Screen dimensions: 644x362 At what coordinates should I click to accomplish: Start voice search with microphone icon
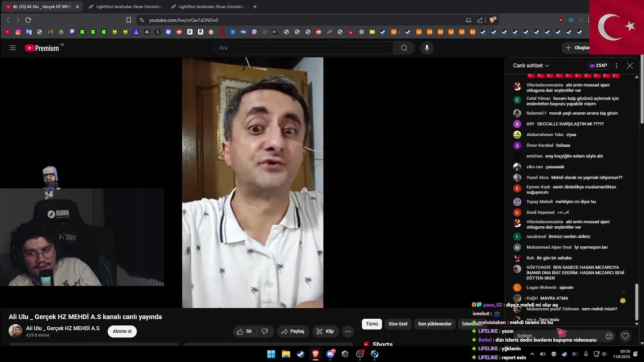[427, 48]
